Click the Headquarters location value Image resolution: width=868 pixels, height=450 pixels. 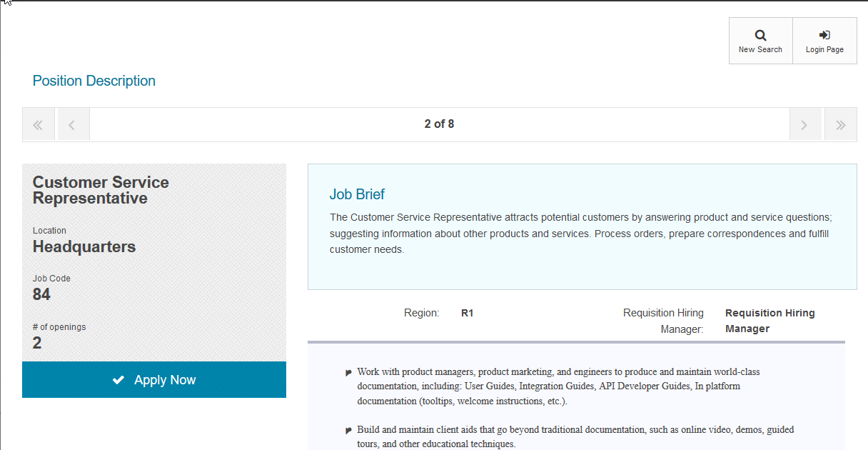pyautogui.click(x=84, y=247)
